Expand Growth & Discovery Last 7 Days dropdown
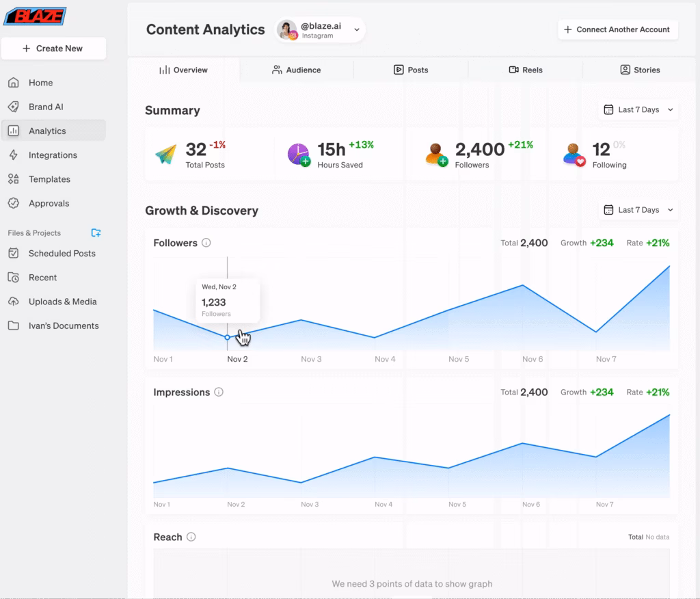 (638, 210)
